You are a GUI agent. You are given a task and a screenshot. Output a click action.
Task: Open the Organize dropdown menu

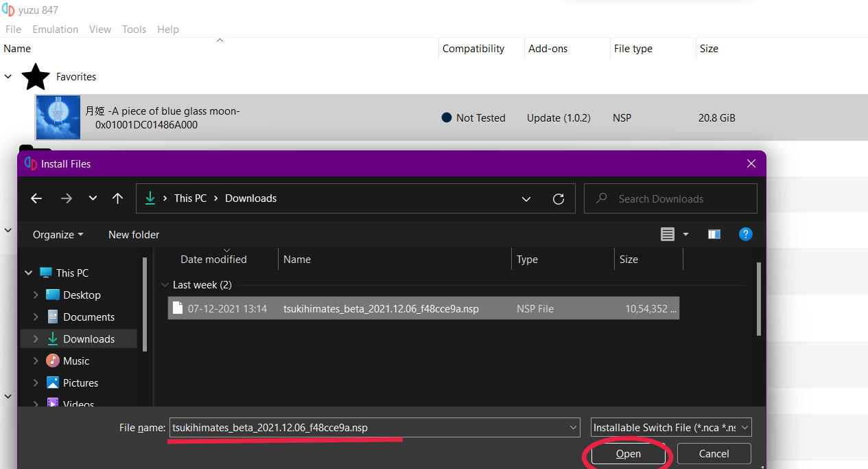click(58, 235)
